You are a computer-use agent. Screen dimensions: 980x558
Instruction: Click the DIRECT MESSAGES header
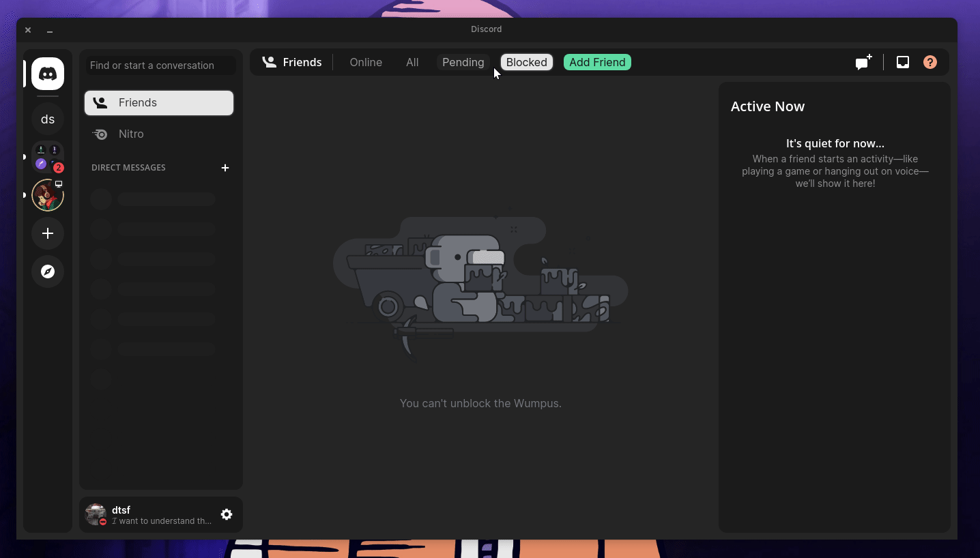(128, 168)
